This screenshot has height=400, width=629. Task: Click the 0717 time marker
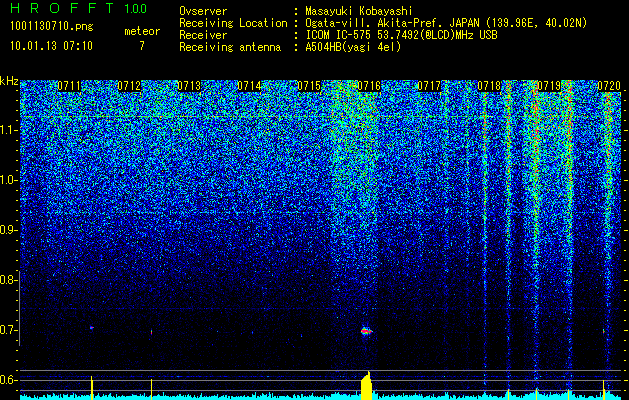(x=429, y=86)
